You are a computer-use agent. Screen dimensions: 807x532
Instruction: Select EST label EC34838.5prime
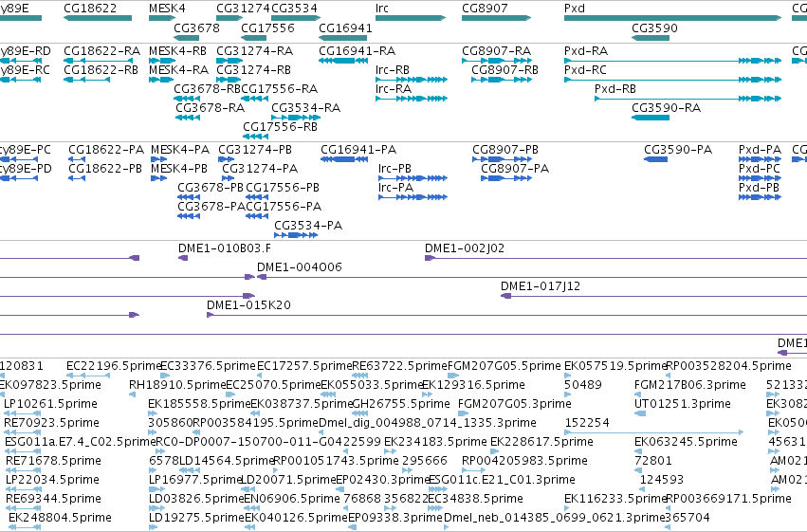coord(475,499)
